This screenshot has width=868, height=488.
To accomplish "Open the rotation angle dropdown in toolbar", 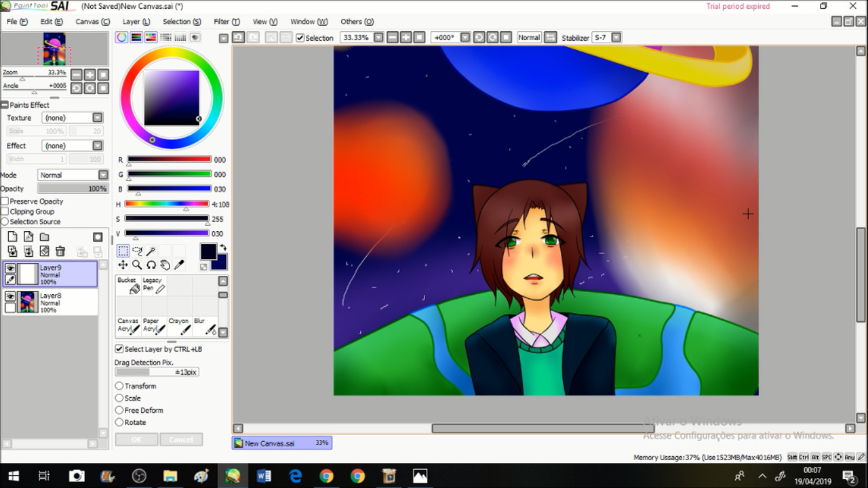I will tap(465, 37).
